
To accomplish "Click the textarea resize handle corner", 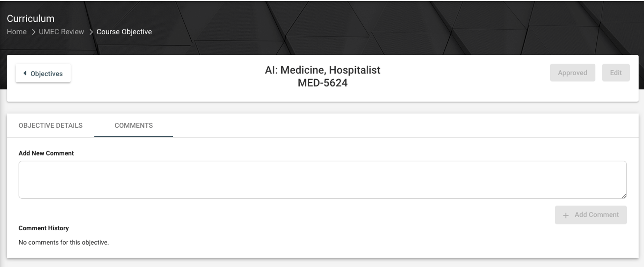I will 624,196.
